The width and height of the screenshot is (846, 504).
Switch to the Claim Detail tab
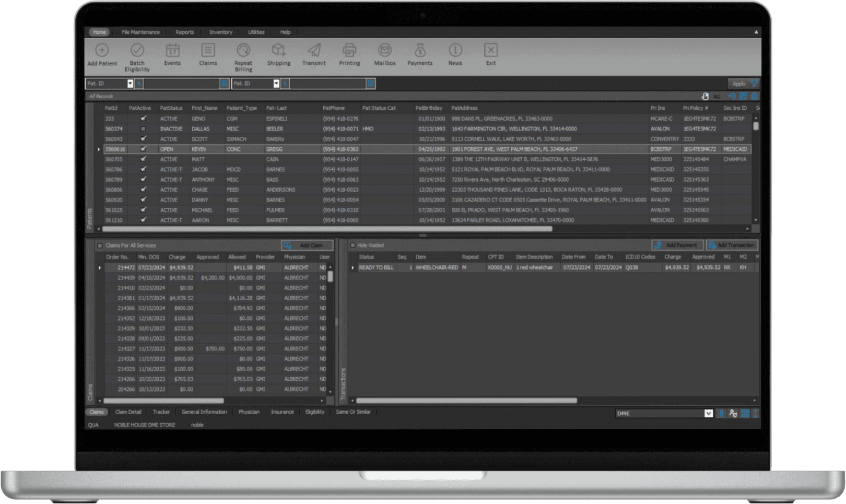point(128,412)
